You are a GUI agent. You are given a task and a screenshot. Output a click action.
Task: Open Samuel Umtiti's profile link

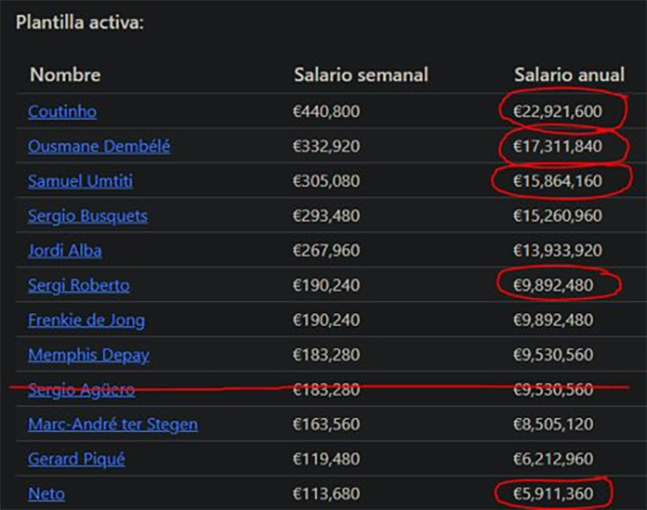(x=80, y=181)
